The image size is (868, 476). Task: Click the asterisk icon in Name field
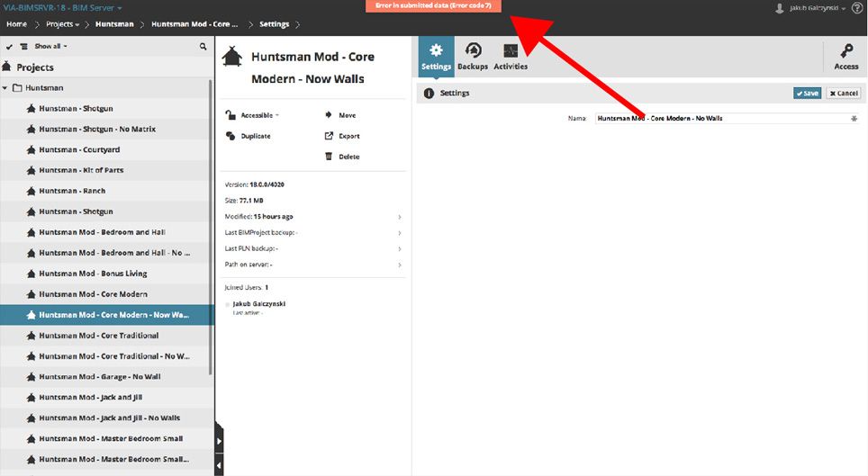(854, 119)
